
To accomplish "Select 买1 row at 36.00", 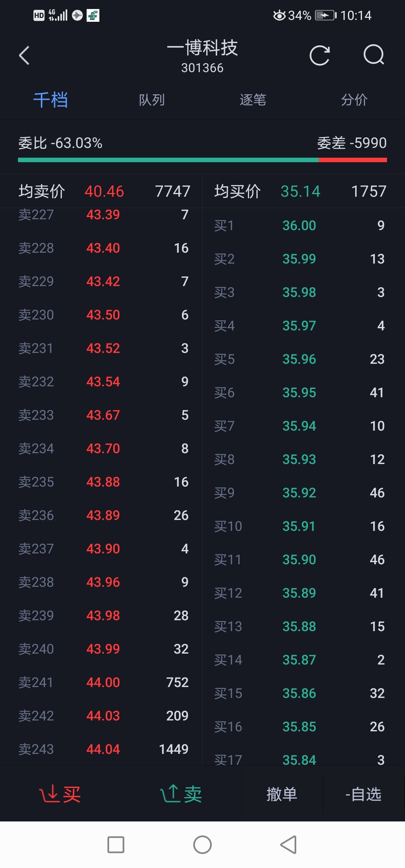I will pyautogui.click(x=299, y=225).
